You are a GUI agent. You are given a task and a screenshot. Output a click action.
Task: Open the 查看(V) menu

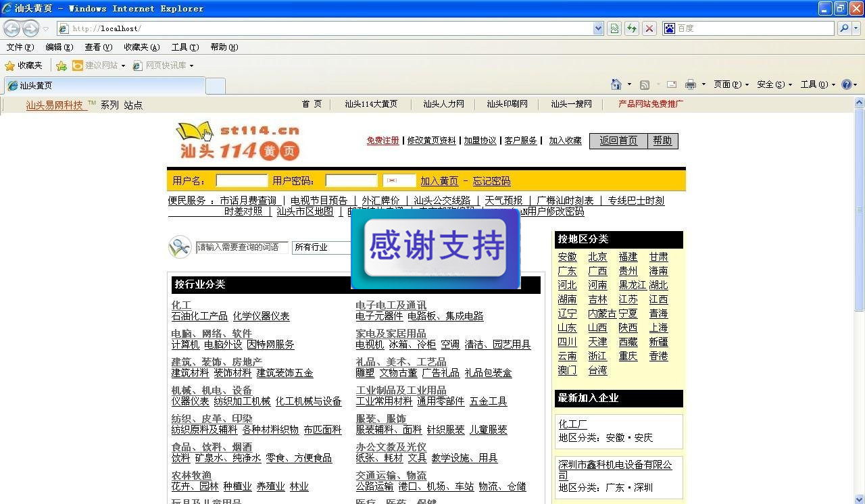pyautogui.click(x=98, y=47)
